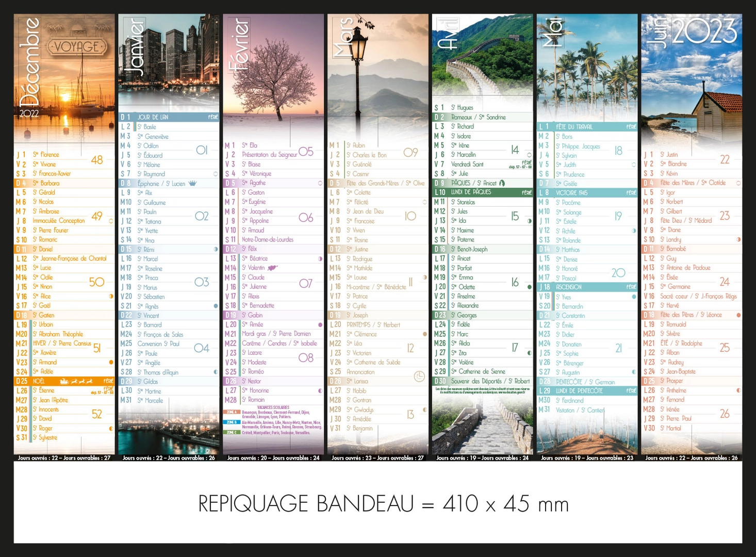Click the moon phase dot beside St Yves
Image resolution: width=756 pixels, height=557 pixels.
coord(634,297)
